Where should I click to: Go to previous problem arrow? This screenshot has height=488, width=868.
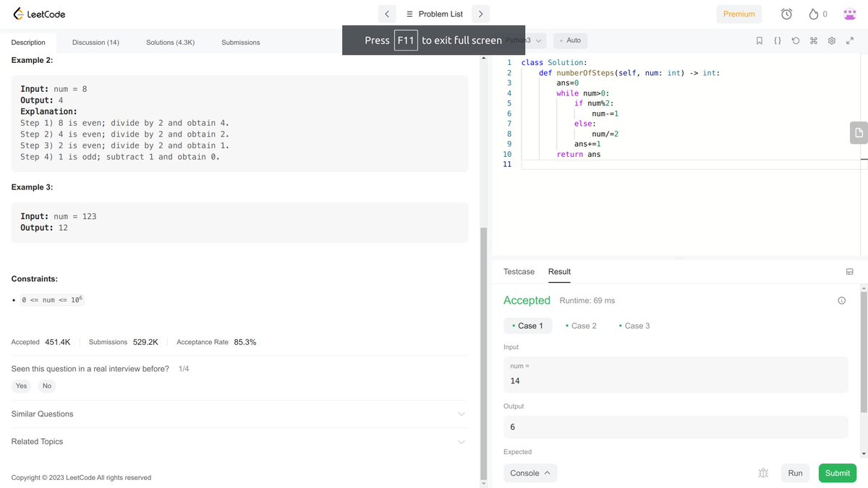[387, 14]
